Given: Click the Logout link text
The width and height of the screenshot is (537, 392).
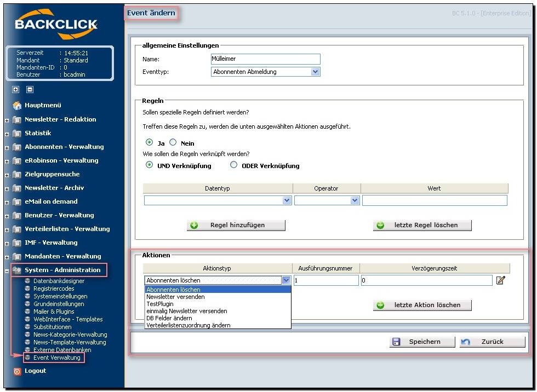Looking at the screenshot, I should click(x=35, y=371).
